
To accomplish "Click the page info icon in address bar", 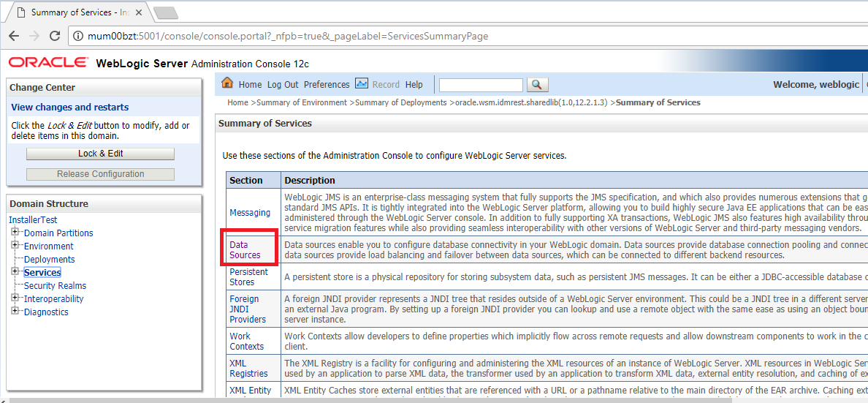I will coord(79,36).
